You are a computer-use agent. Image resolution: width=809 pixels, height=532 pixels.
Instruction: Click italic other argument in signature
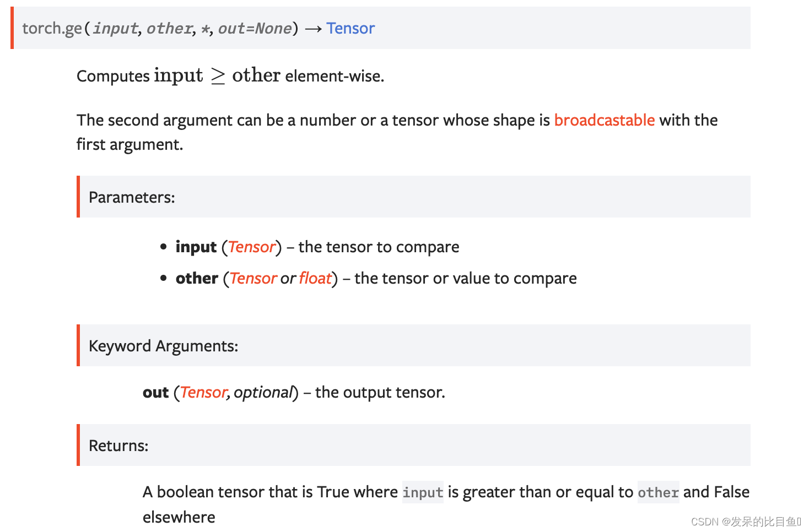(x=169, y=28)
